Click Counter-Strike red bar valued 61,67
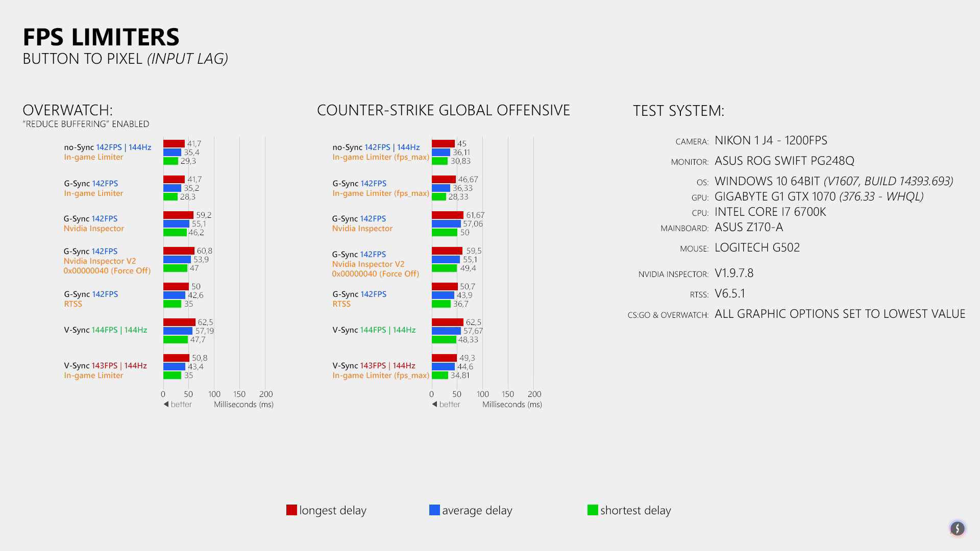Viewport: 980px width, 551px height. coord(447,215)
